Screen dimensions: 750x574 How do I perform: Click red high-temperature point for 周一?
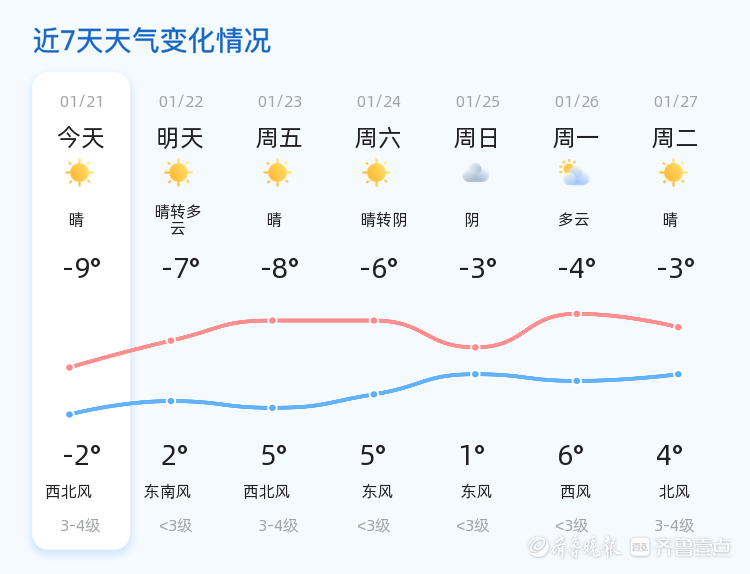[x=577, y=314]
